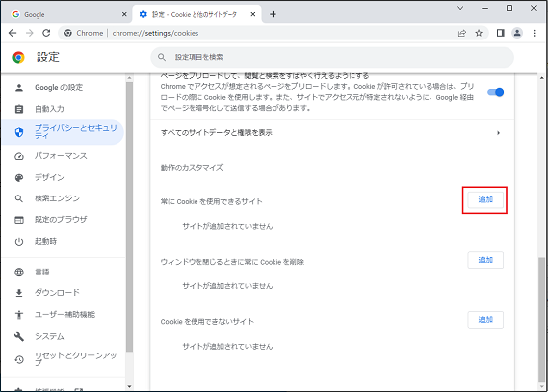Image resolution: width=548 pixels, height=392 pixels.
Task: Open システム settings section
Action: (63, 336)
